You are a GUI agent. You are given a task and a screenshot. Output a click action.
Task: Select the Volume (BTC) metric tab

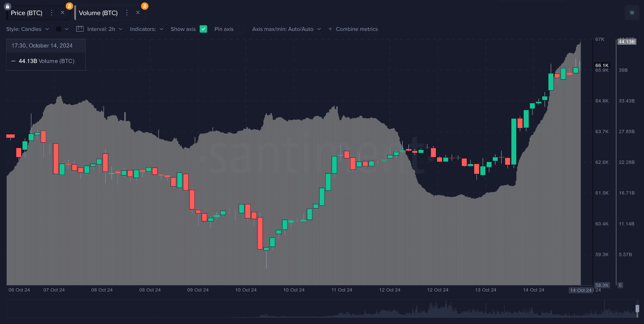(x=98, y=13)
